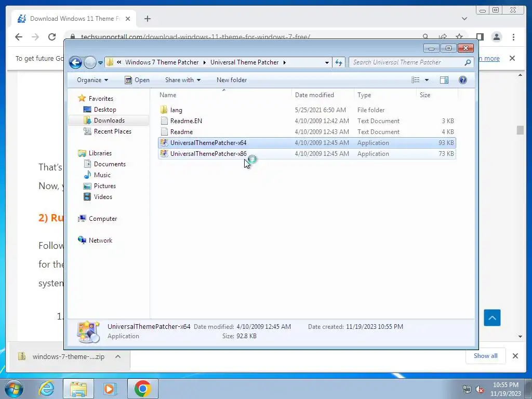
Task: Select the lang folder
Action: (x=307, y=110)
